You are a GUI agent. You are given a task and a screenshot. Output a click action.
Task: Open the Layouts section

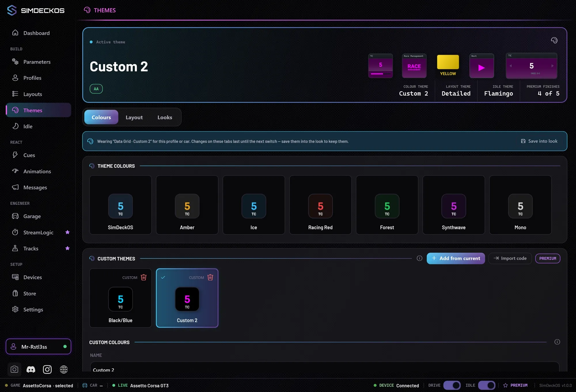click(38, 94)
